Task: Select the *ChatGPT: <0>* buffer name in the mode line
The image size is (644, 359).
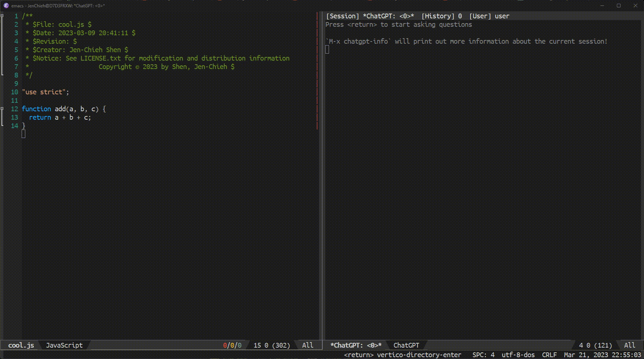Action: (x=356, y=345)
